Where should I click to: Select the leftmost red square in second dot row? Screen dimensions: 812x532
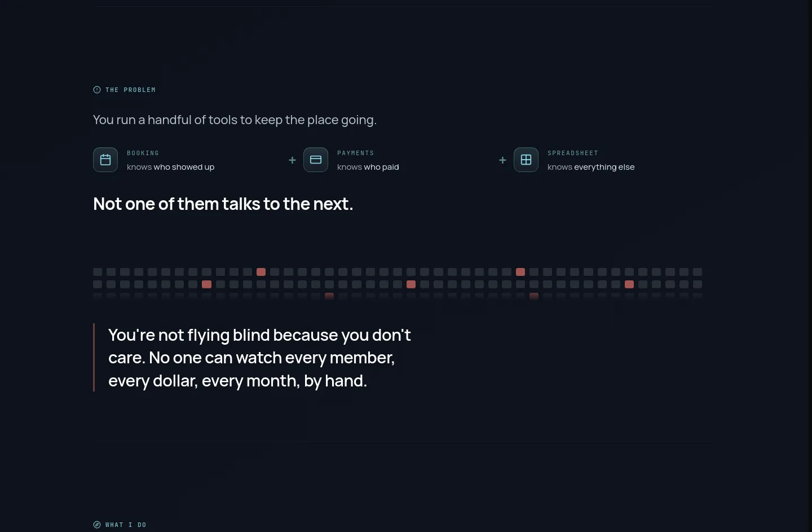[x=207, y=284]
